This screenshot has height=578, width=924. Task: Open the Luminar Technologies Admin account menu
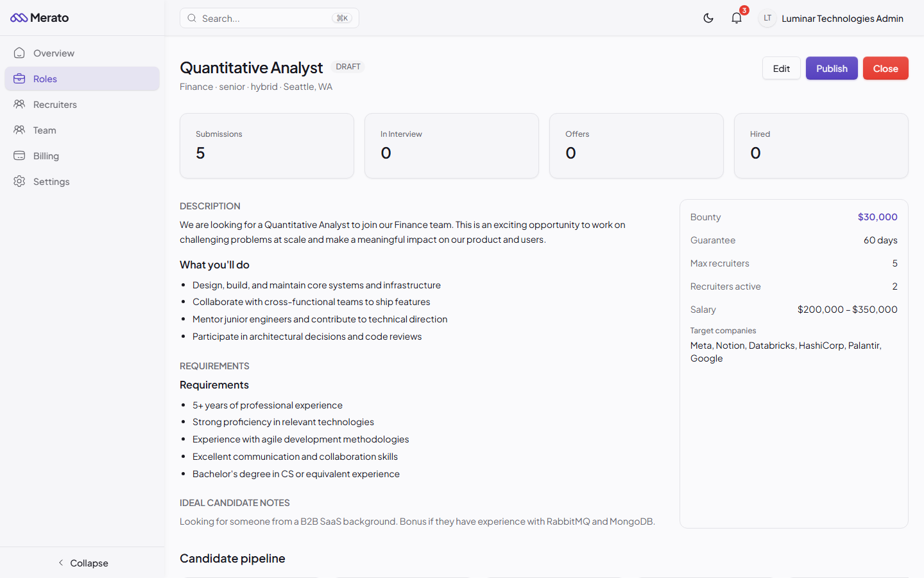(842, 18)
